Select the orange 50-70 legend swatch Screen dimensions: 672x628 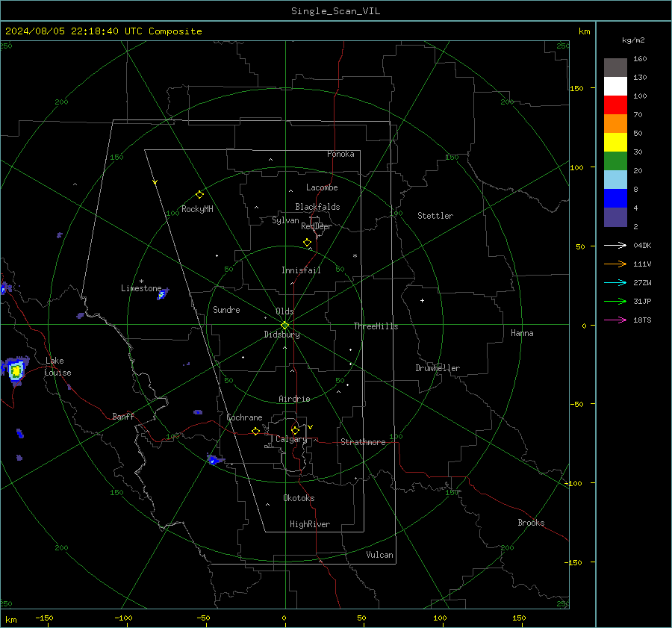pos(615,124)
